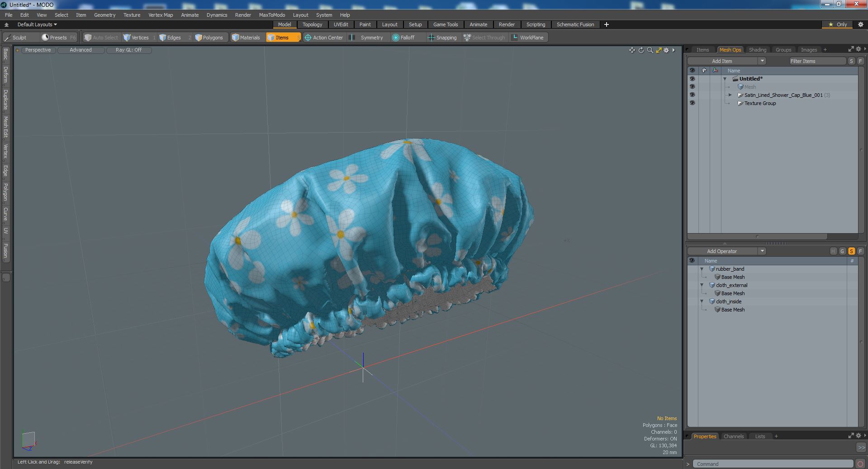Open the Add Item dropdown arrow
The image size is (868, 469).
tap(762, 61)
